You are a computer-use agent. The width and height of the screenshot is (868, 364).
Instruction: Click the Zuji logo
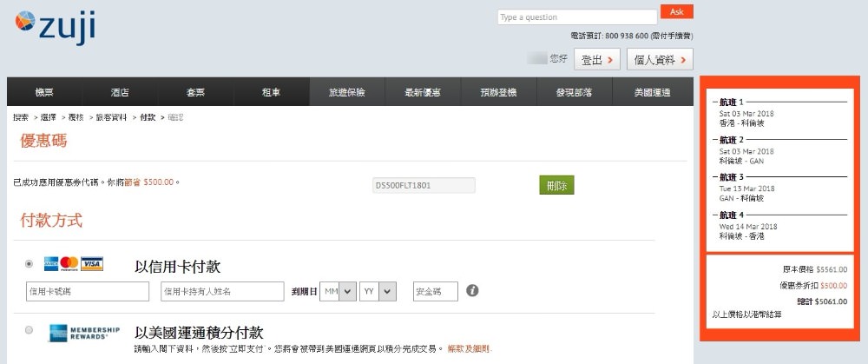point(55,26)
